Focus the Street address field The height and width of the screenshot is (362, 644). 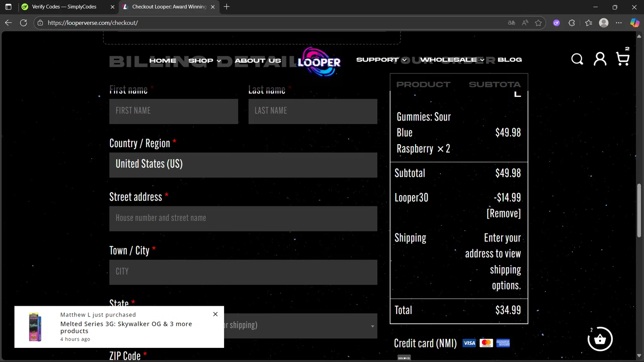243,218
